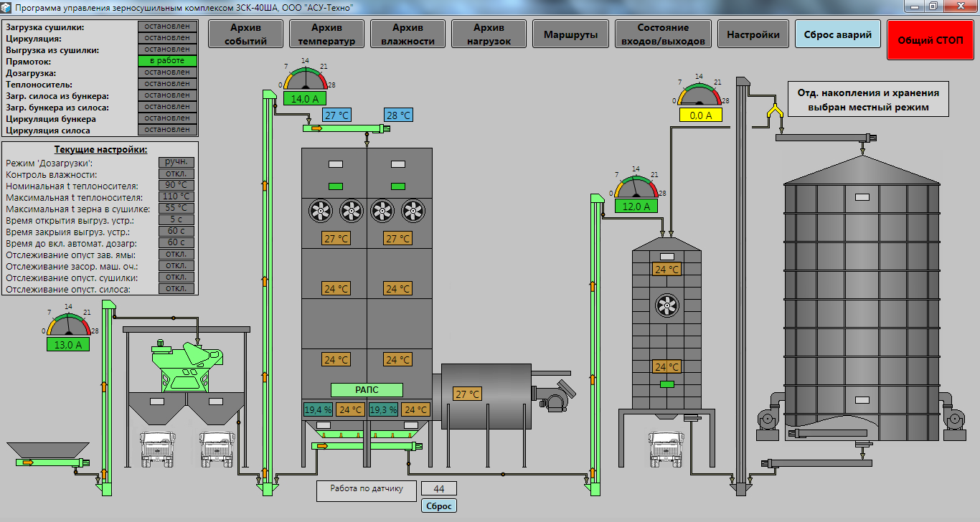Click the 'Сброс аварий' button
980x522 pixels.
point(837,34)
